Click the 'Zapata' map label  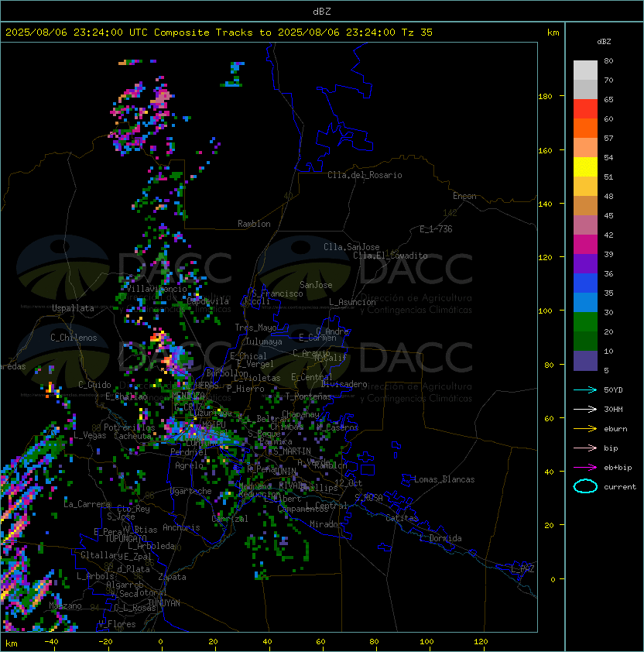(172, 577)
